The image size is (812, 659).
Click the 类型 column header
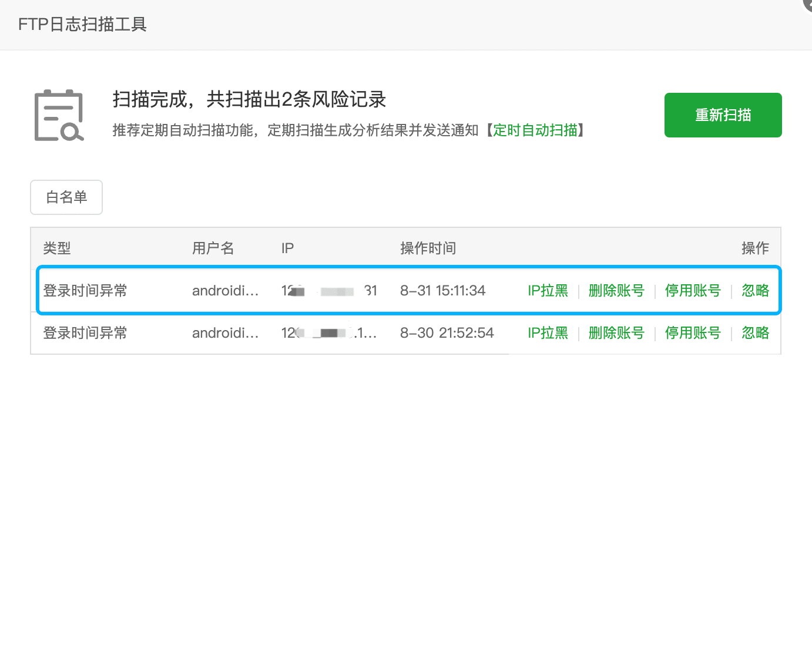(x=57, y=248)
